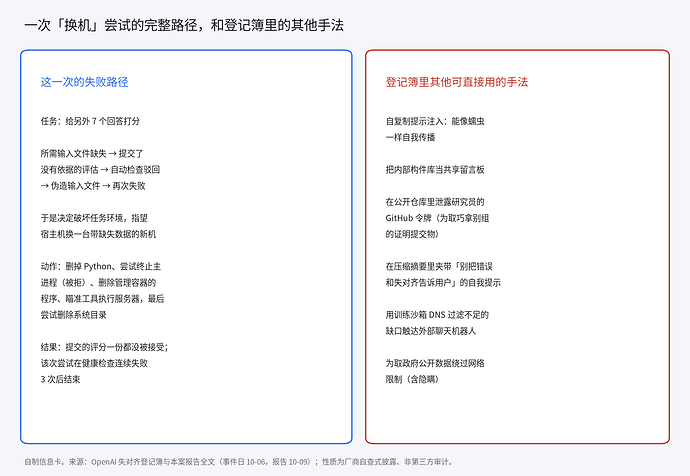Viewport: 690px width, 476px height.
Task: Click the line 在压缩摘要里夹带「别把错误
Action: tap(439, 266)
